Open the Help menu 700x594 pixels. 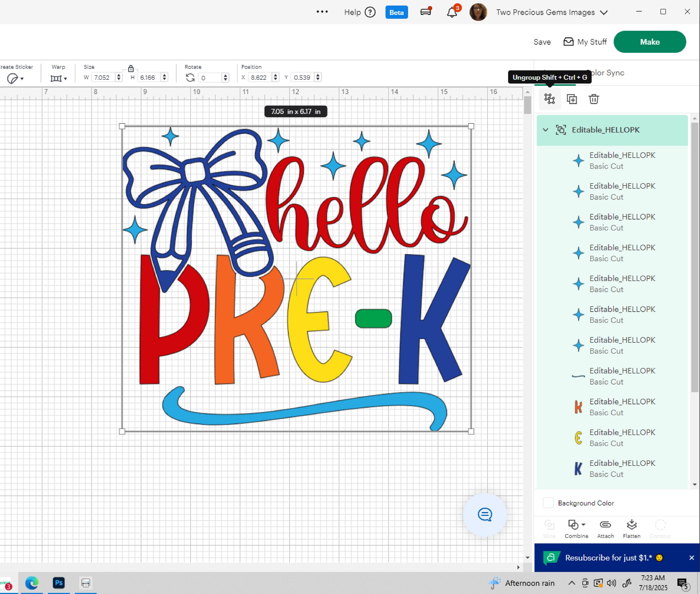coord(359,12)
